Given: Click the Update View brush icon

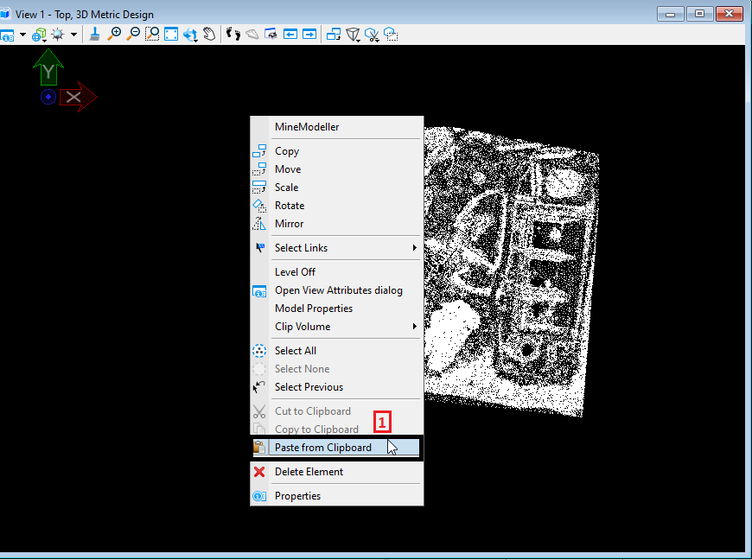Looking at the screenshot, I should coord(95,35).
